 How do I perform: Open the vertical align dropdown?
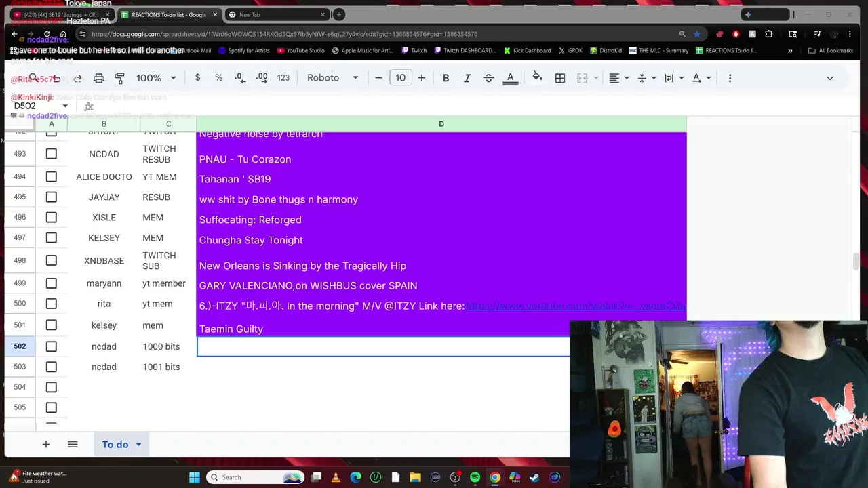(x=648, y=78)
